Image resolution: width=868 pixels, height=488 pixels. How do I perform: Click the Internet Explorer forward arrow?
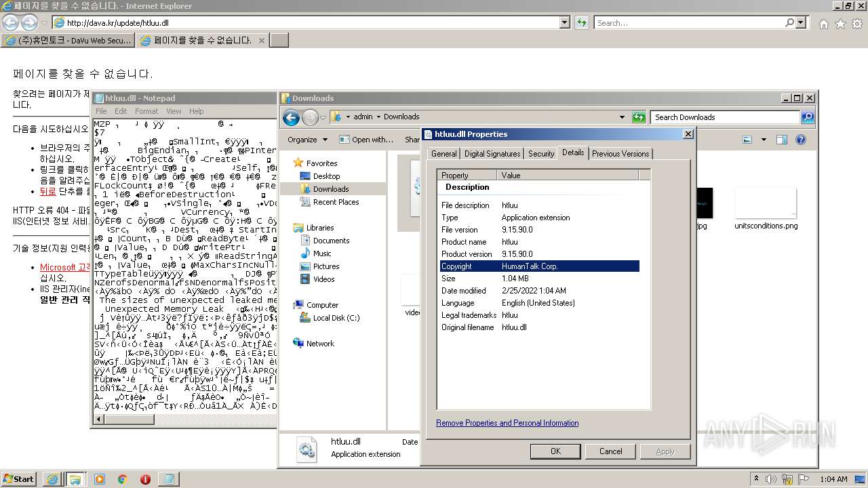coord(29,22)
